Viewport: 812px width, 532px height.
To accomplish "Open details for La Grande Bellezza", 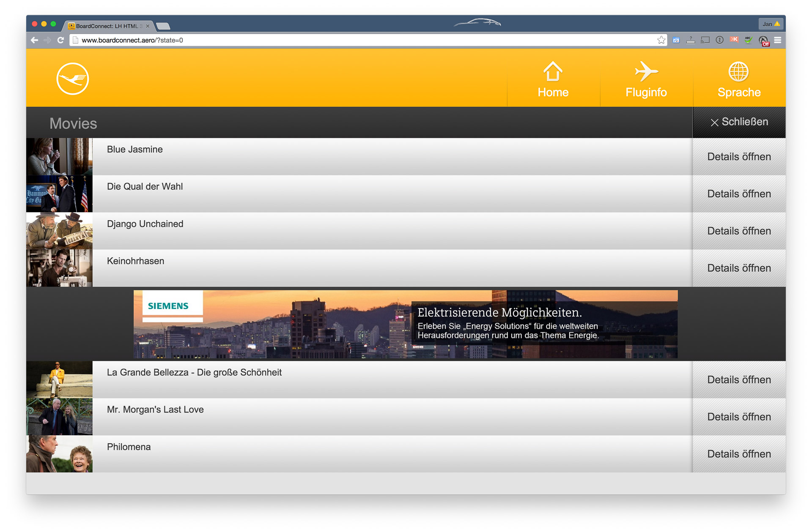I will click(739, 380).
